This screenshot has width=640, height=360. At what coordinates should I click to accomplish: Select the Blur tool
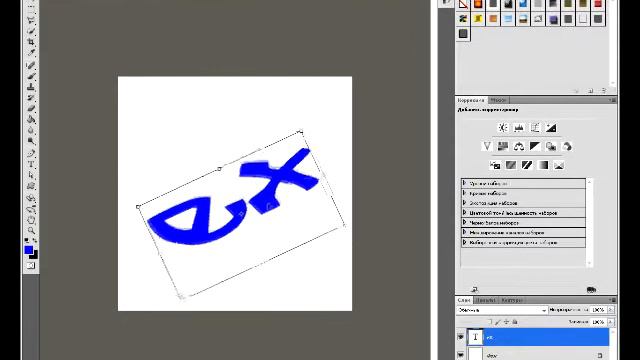31,131
